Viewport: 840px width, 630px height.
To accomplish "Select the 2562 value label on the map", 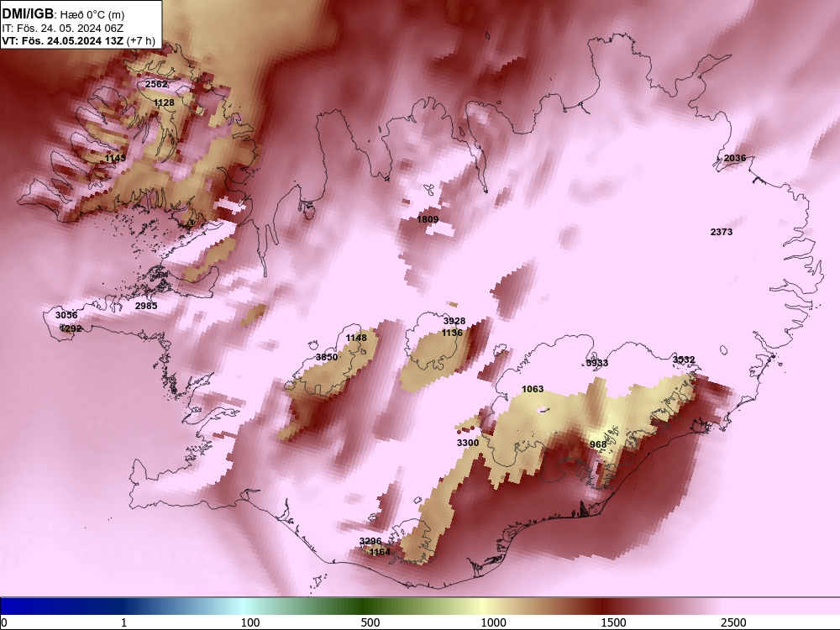I will tap(156, 84).
